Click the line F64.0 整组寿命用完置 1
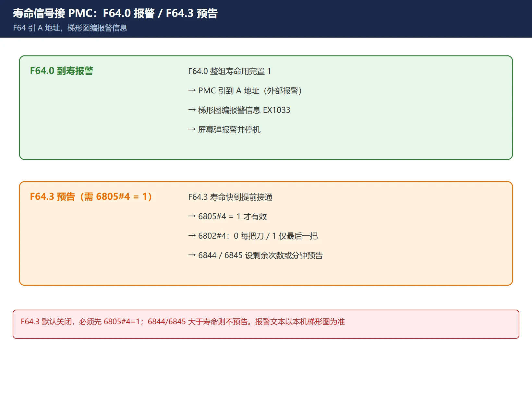Viewport: 532px width, 415px height. coord(230,71)
